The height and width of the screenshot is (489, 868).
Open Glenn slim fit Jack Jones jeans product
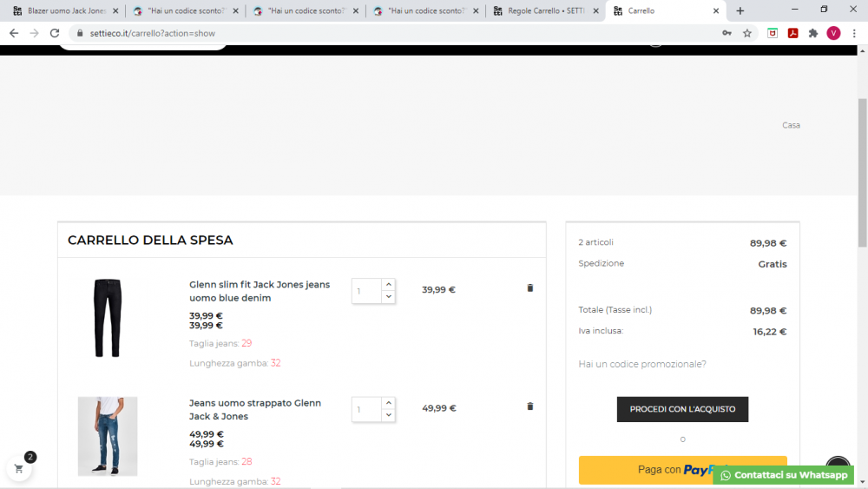pyautogui.click(x=260, y=291)
